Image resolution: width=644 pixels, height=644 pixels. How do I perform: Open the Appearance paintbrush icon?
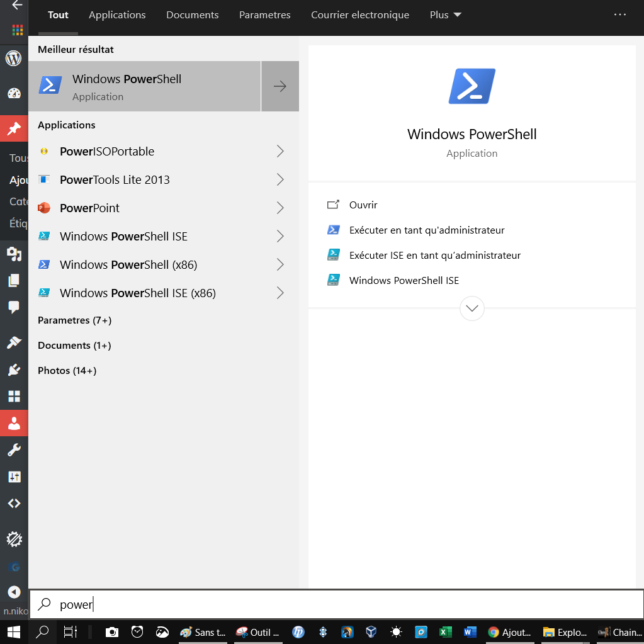click(14, 342)
